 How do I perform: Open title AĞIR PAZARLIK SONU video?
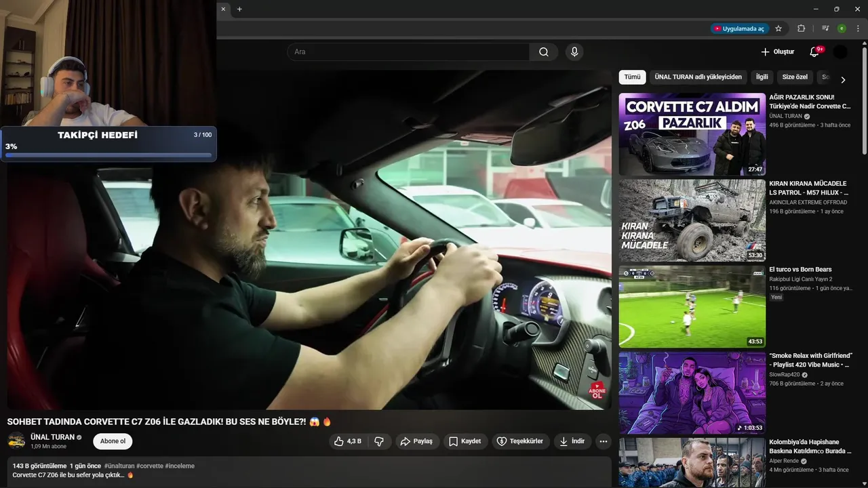(x=810, y=102)
